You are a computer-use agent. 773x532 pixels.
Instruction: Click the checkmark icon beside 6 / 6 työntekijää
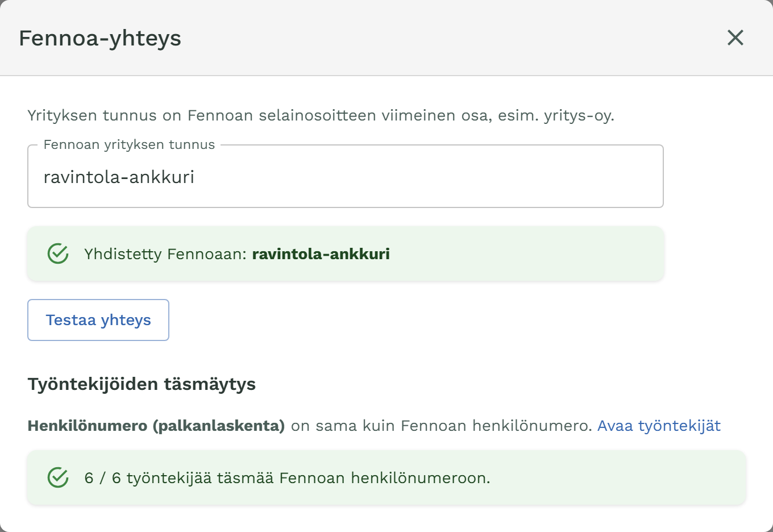pyautogui.click(x=58, y=477)
